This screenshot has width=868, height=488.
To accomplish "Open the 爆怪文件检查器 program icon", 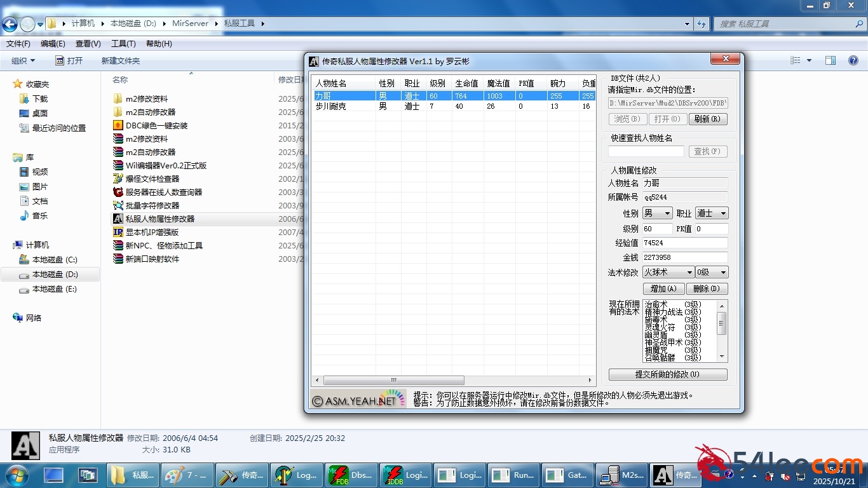I will point(118,179).
